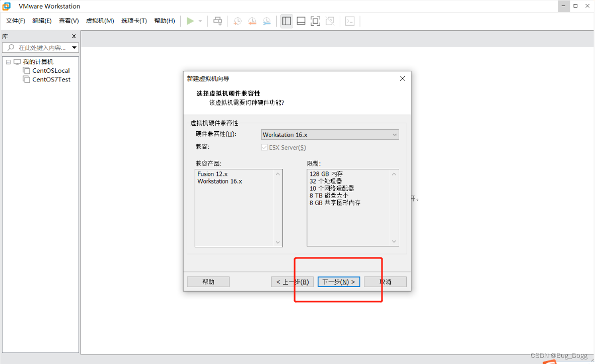Click the 10 个网络适配器 limit entry

click(332, 189)
